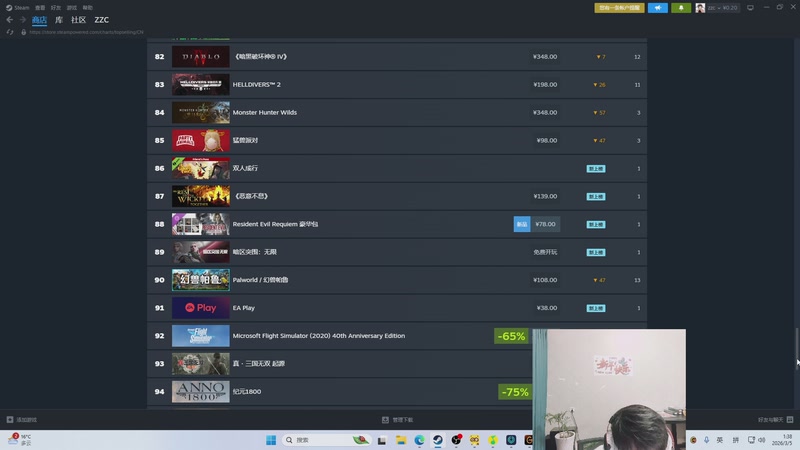Open 好友与聊天 friends and chat
This screenshot has width=800, height=450.
(x=775, y=420)
